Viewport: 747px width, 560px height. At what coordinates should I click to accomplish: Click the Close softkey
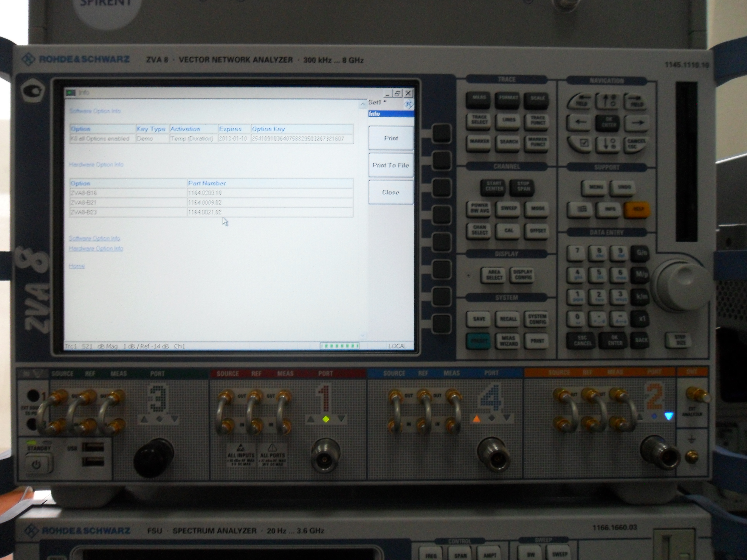tap(391, 192)
